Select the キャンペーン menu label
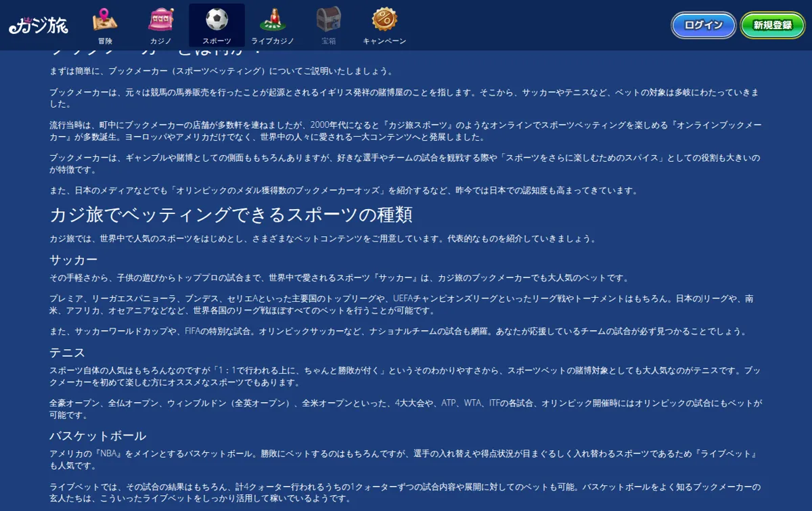812x511 pixels. [x=384, y=41]
